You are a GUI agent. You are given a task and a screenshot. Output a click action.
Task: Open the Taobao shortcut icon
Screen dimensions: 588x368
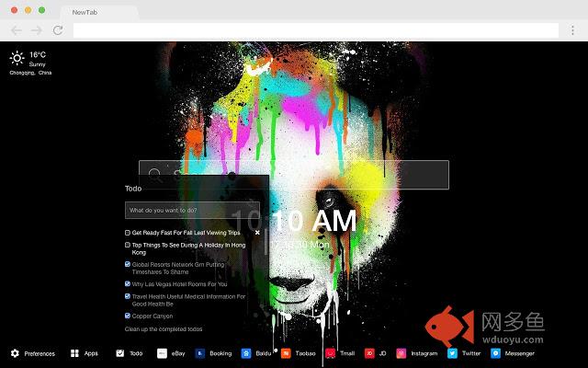(x=286, y=353)
